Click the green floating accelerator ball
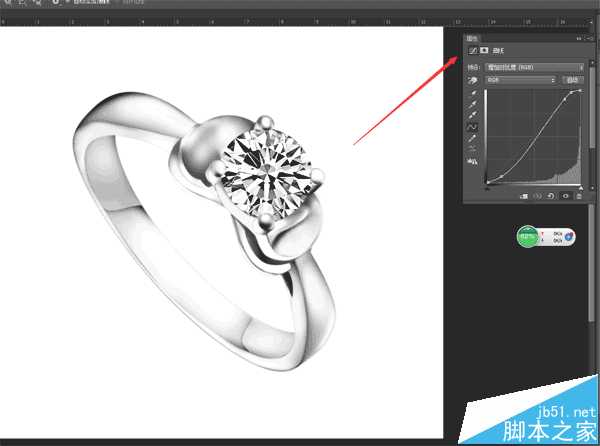This screenshot has height=446, width=600. [528, 237]
